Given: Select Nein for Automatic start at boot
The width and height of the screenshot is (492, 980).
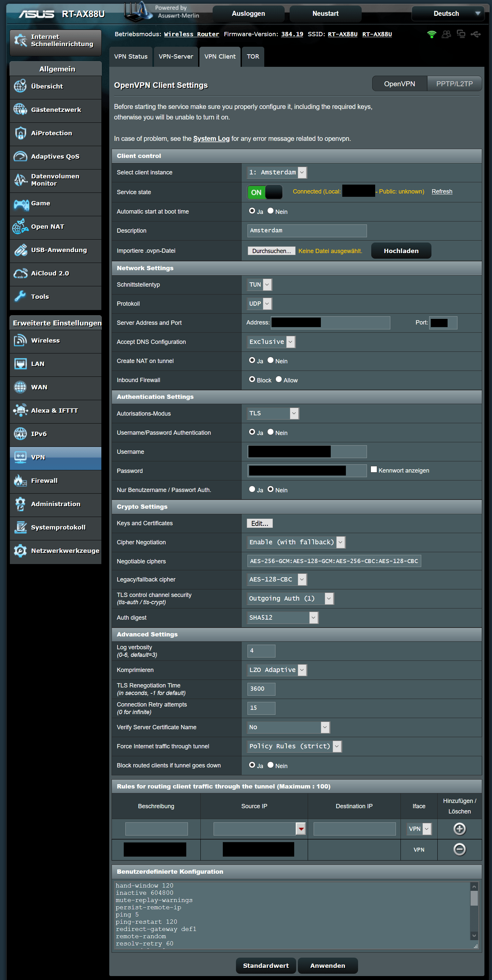Looking at the screenshot, I should 271,211.
